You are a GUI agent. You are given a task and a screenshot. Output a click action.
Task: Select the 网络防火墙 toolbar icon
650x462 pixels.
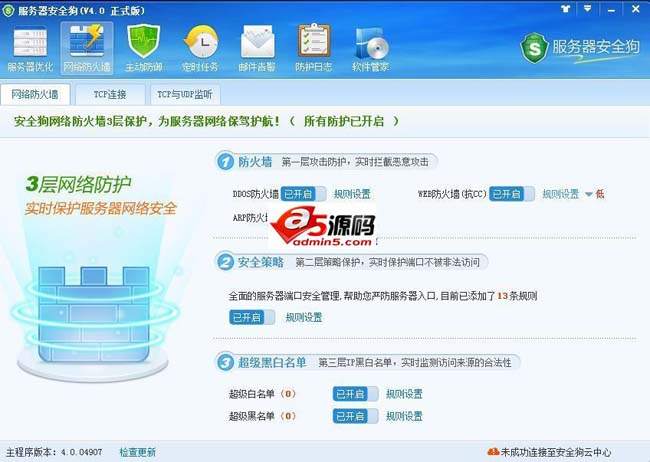[87, 48]
